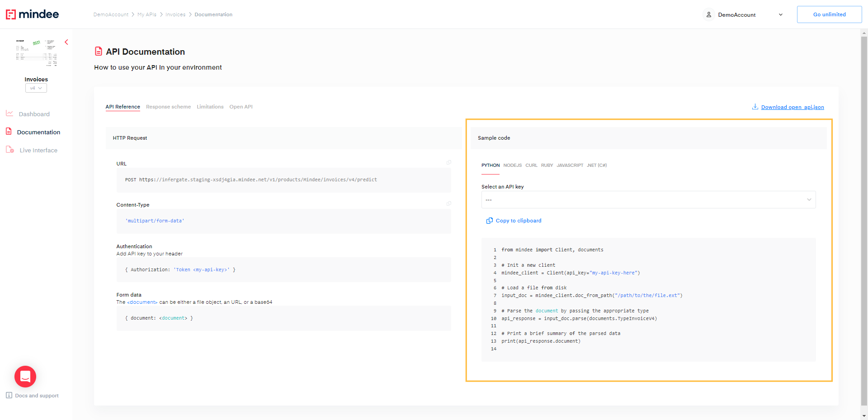Select the CURL sample code tab
This screenshot has width=868, height=420.
531,165
